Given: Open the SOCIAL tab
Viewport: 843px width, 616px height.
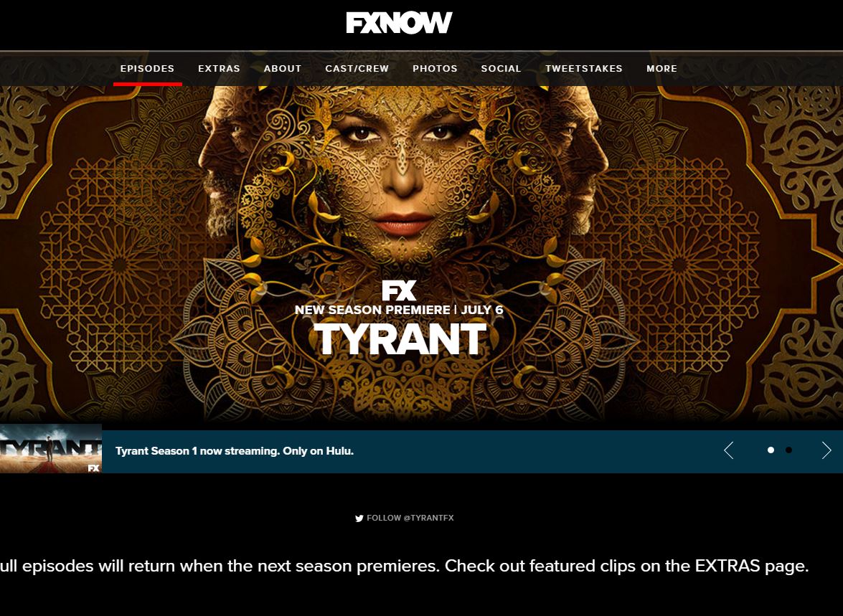Looking at the screenshot, I should click(x=501, y=69).
